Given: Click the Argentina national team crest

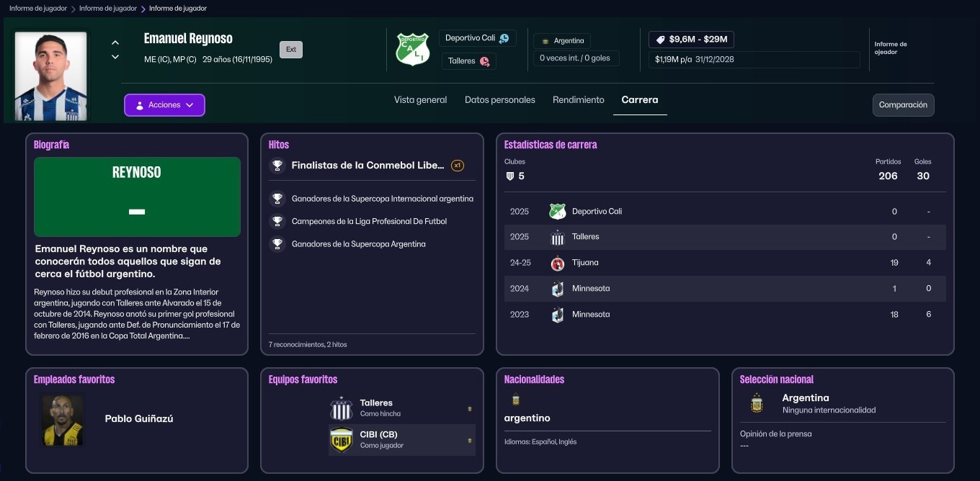Looking at the screenshot, I should point(756,403).
